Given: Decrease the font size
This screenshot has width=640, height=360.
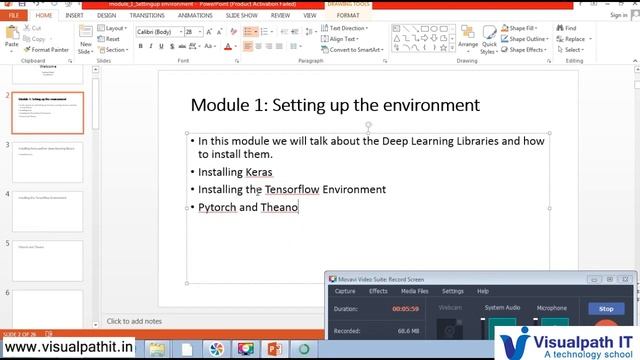Looking at the screenshot, I should point(219,32).
